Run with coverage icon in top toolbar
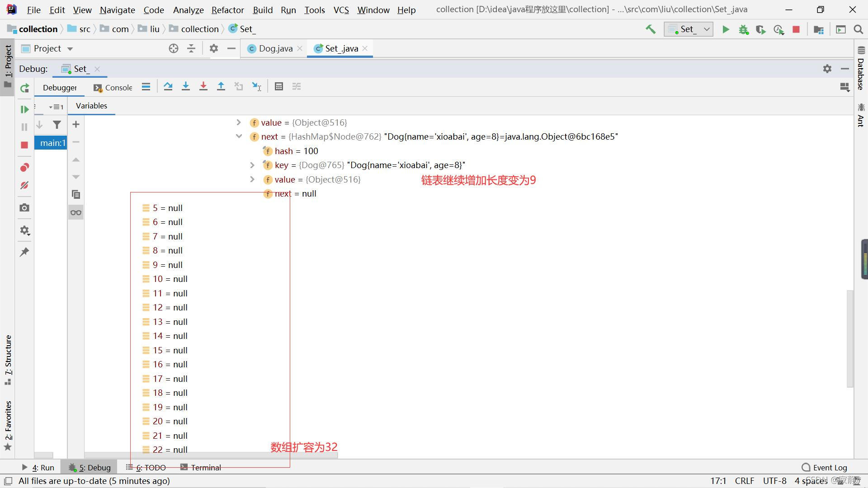Image resolution: width=868 pixels, height=488 pixels. pyautogui.click(x=761, y=29)
